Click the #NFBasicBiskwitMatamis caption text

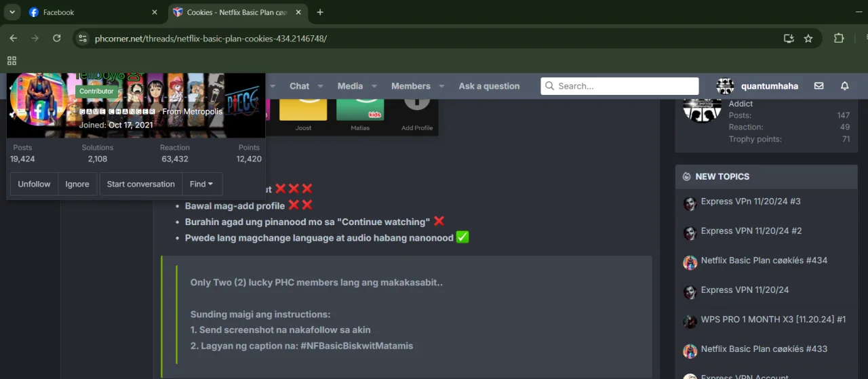[357, 346]
